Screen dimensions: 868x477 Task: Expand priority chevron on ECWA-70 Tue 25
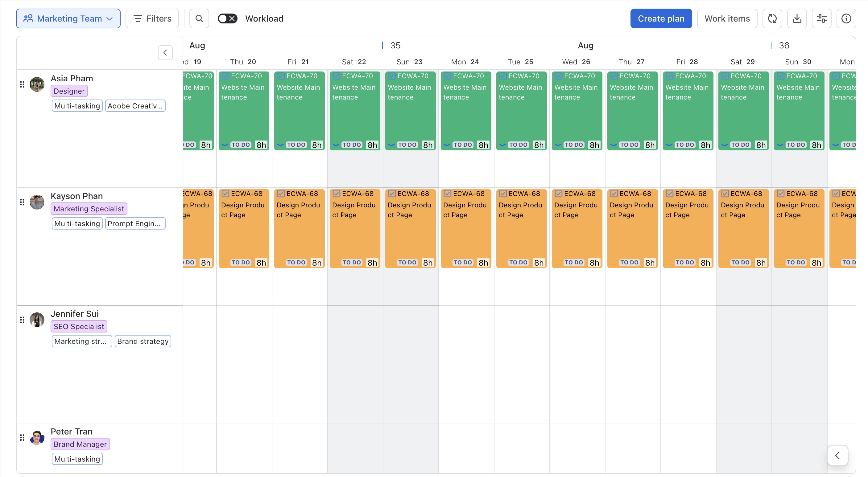[x=502, y=145]
